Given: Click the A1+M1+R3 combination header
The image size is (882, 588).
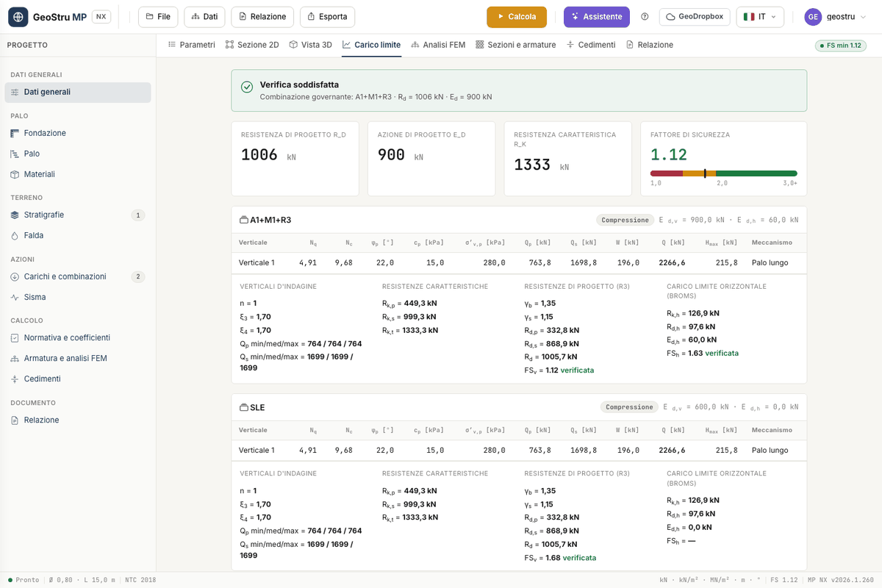Looking at the screenshot, I should pos(519,220).
